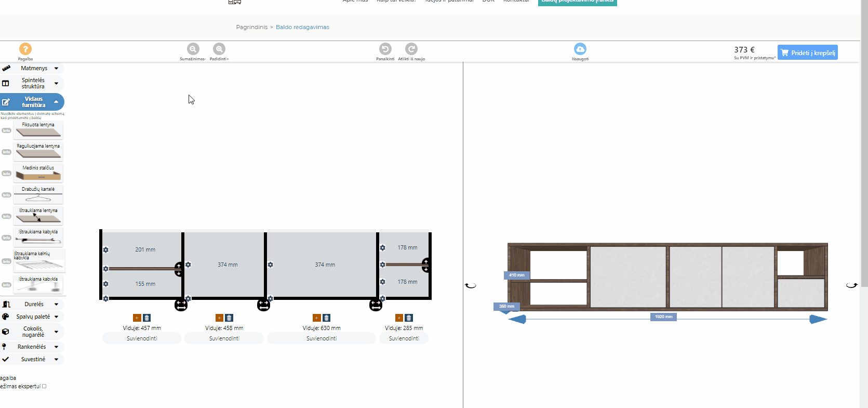Add a section with the plus icon above 630 mm
Image resolution: width=868 pixels, height=408 pixels.
316,318
